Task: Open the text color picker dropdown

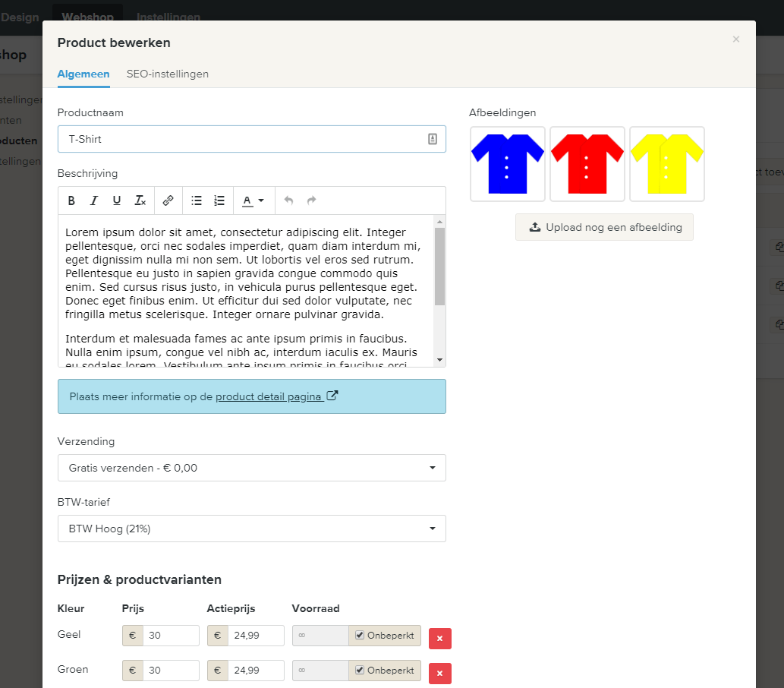Action: tap(253, 200)
